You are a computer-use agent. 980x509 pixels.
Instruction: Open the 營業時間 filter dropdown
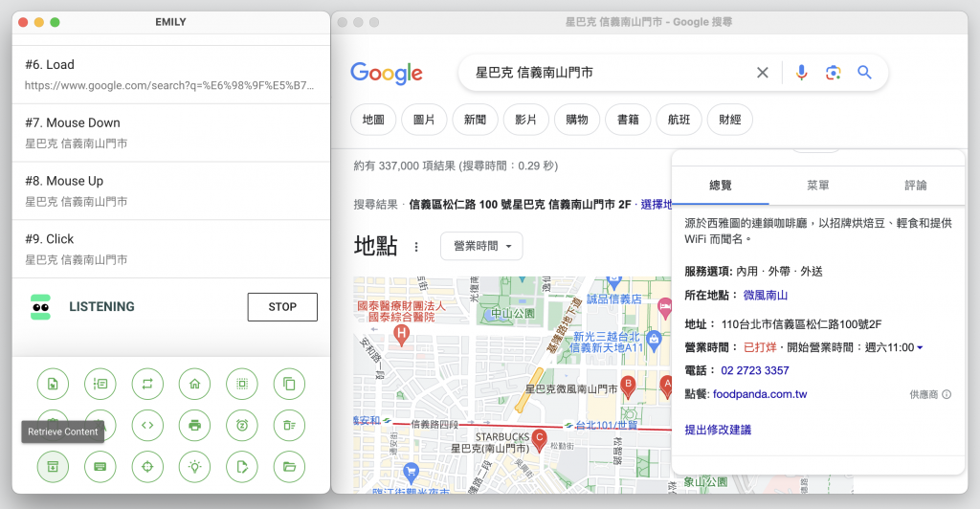(x=481, y=246)
